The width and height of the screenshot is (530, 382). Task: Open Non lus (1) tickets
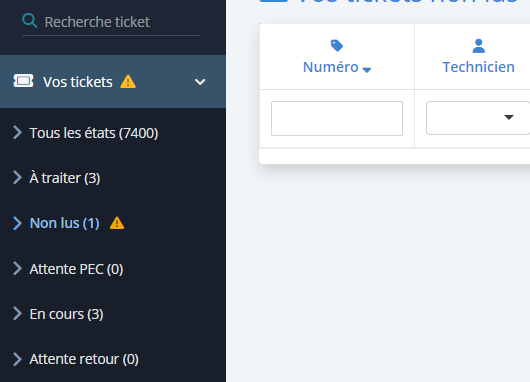tap(65, 223)
